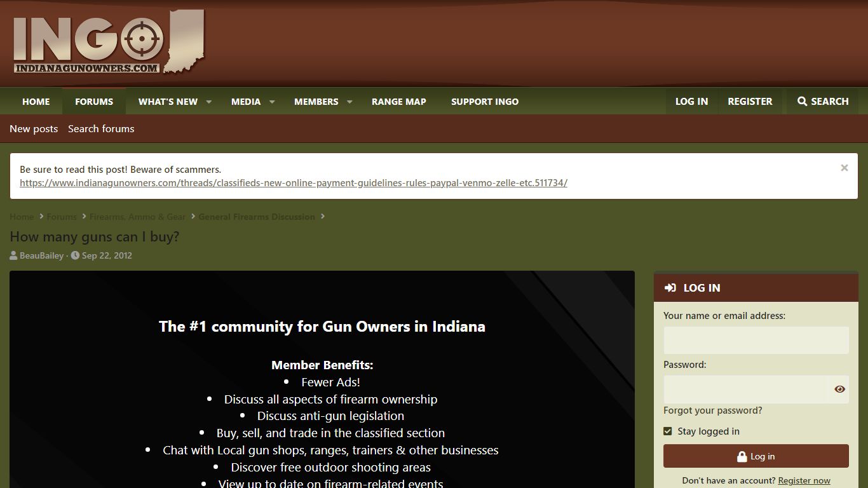
Task: Open Firearms, Ammo & Gear breadcrumb
Action: [x=137, y=217]
